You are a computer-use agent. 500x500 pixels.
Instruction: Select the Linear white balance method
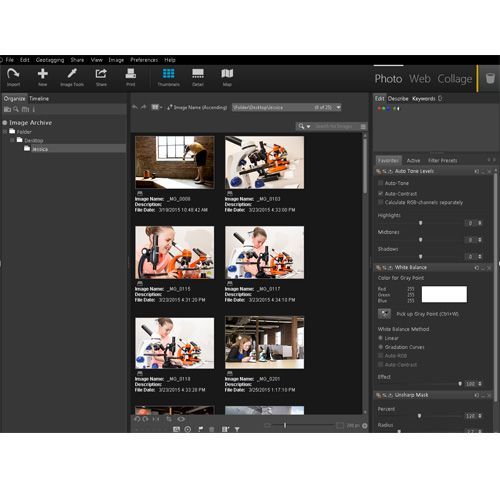[380, 338]
